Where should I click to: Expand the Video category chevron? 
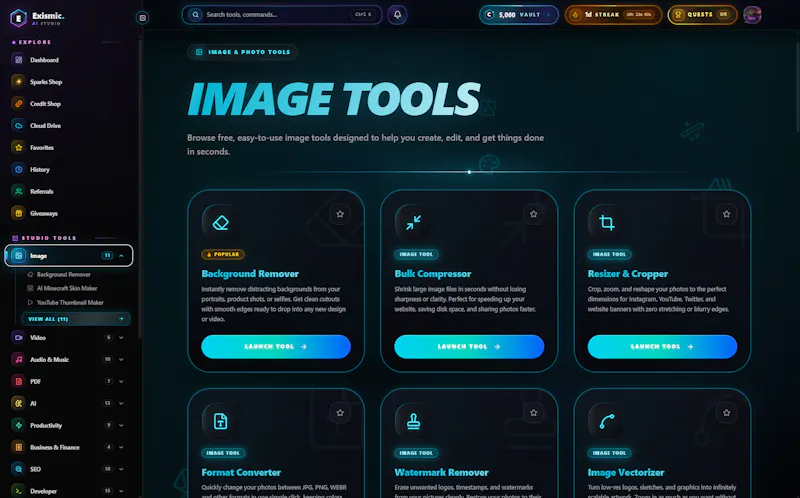pyautogui.click(x=121, y=337)
